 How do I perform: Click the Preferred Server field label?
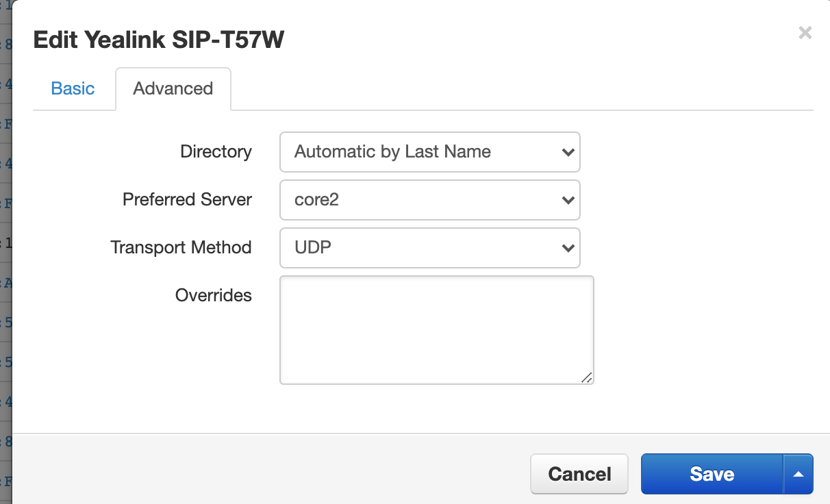tap(187, 199)
